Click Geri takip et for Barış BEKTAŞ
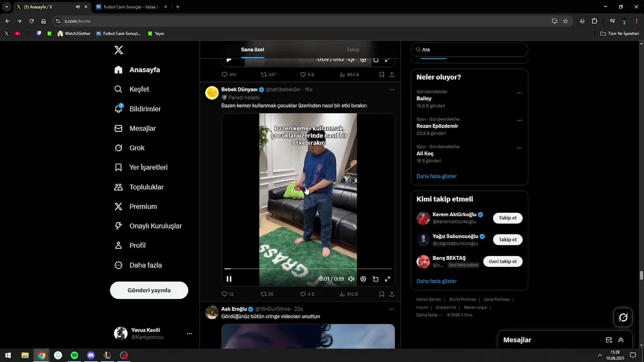644x362 pixels. pos(503,261)
